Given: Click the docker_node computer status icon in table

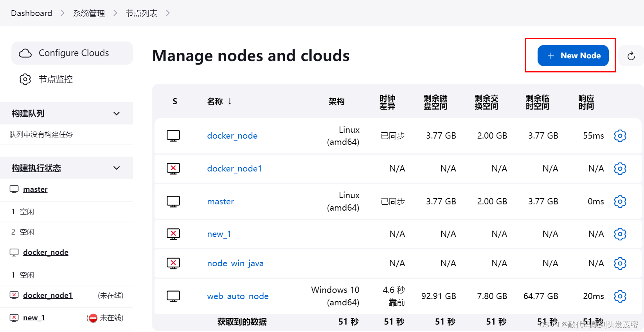Looking at the screenshot, I should pyautogui.click(x=173, y=136).
